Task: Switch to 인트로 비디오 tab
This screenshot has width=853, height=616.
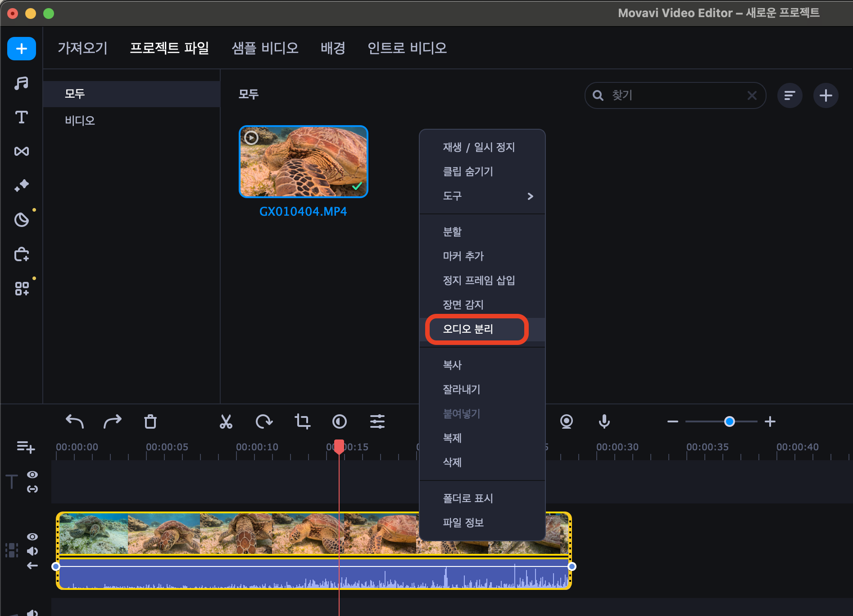Action: click(407, 48)
